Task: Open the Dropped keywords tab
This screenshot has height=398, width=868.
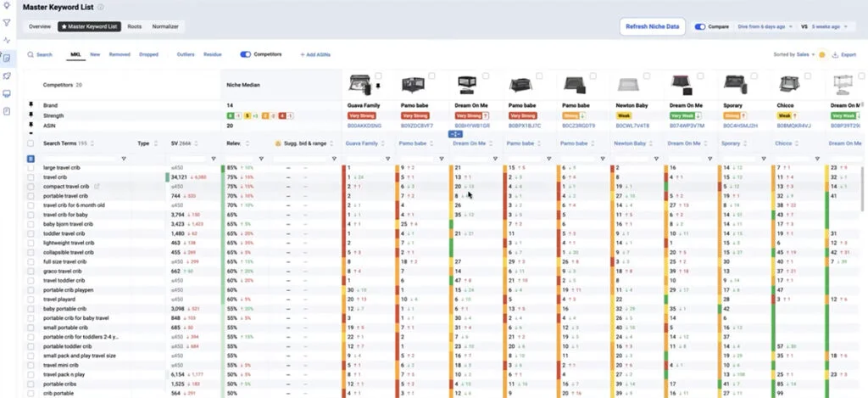Action: [148, 55]
